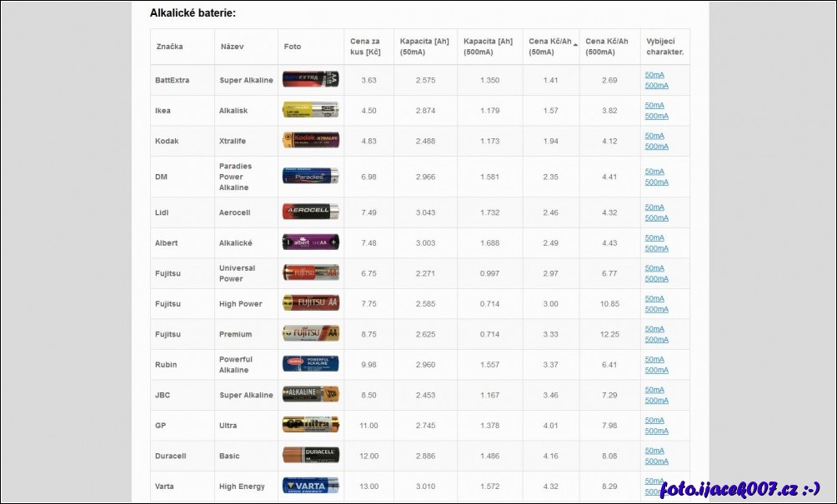The width and height of the screenshot is (837, 504).
Task: Click the BattExtra Super Alkaline battery photo
Action: coord(310,80)
